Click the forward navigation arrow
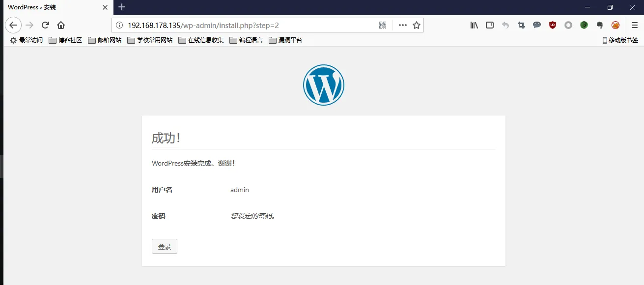This screenshot has height=285, width=644. [x=29, y=25]
